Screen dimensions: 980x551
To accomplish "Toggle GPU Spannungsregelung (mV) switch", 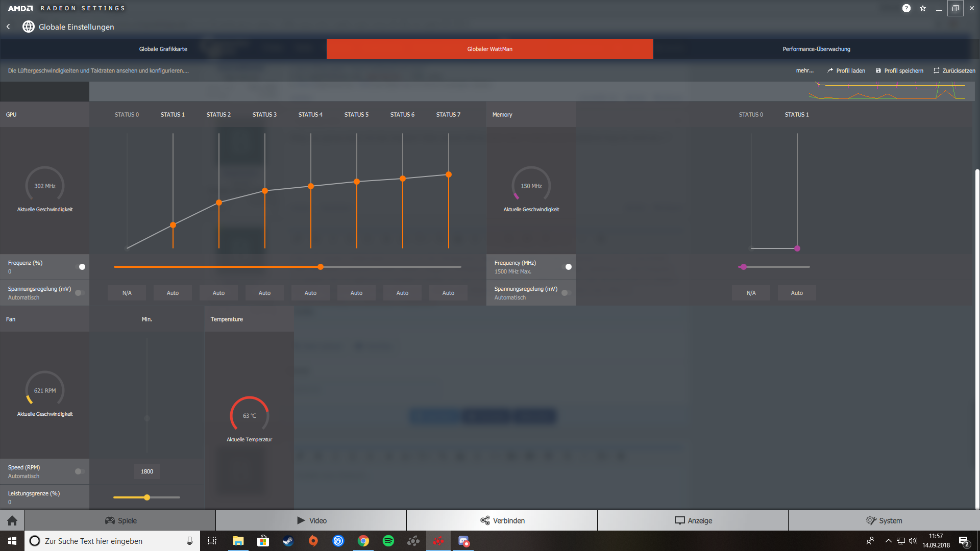I will (80, 293).
